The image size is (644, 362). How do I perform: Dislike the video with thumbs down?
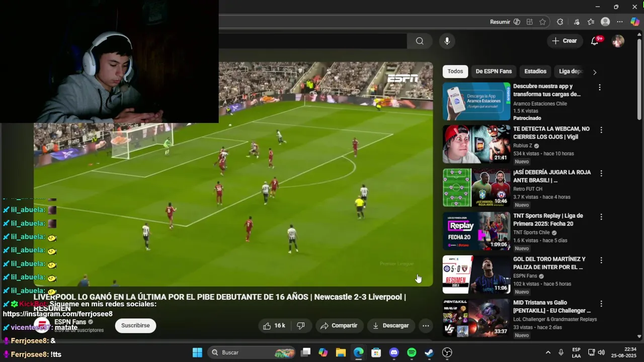(301, 326)
